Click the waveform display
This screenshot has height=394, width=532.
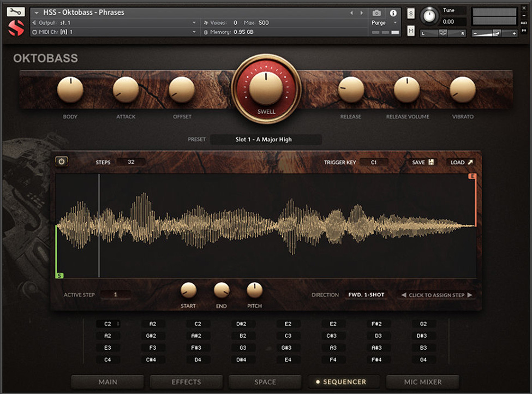tap(266, 226)
